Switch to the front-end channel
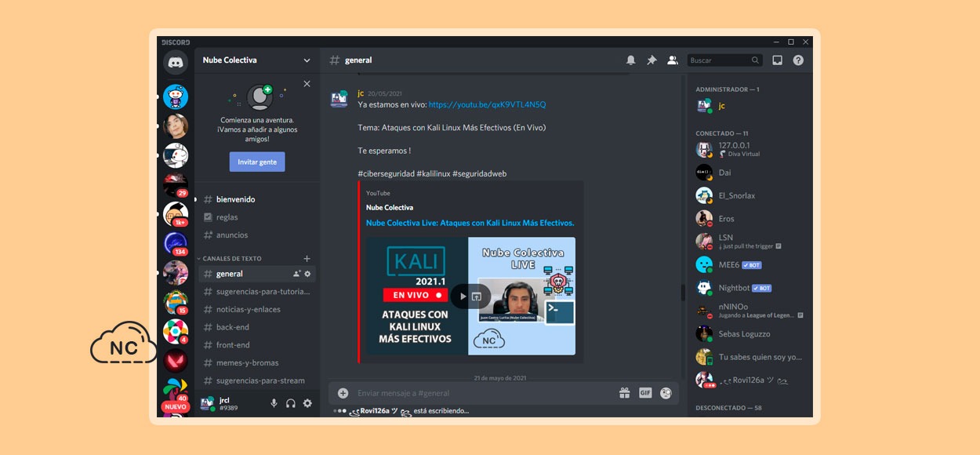This screenshot has height=455, width=980. pos(257,345)
